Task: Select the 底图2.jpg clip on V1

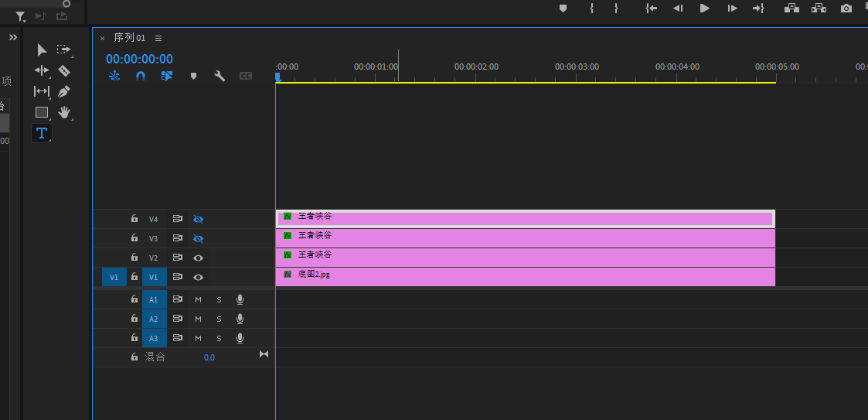Action: pos(526,276)
